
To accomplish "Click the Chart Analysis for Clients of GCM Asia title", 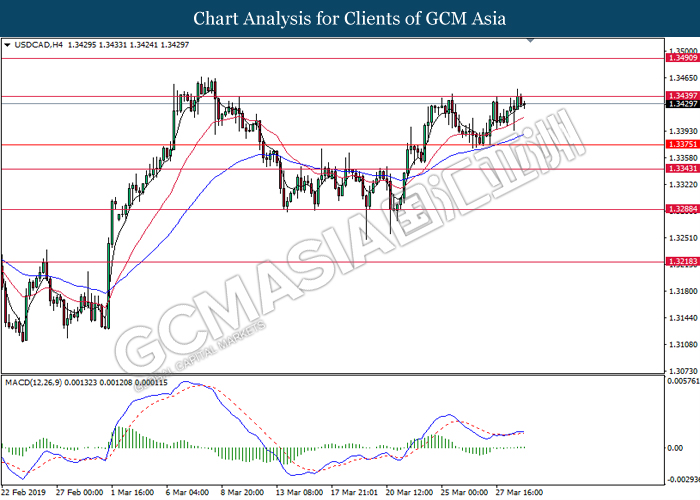I will 350,18.
